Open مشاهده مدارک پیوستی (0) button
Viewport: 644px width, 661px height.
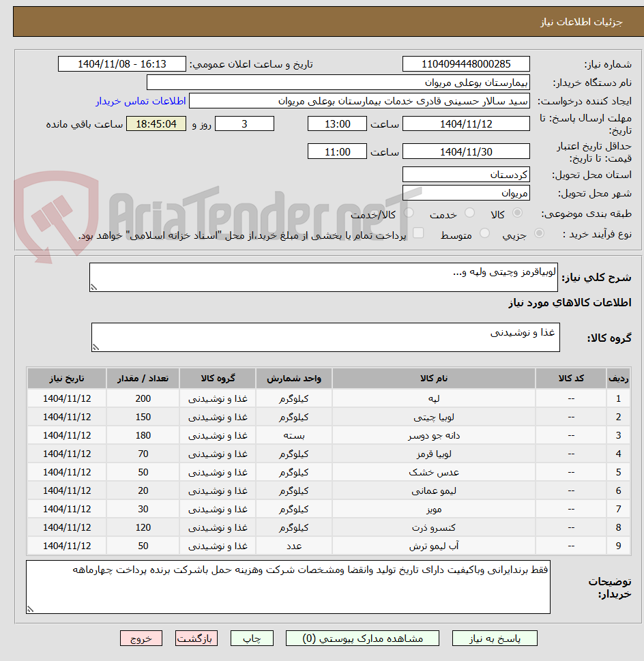[x=362, y=638]
